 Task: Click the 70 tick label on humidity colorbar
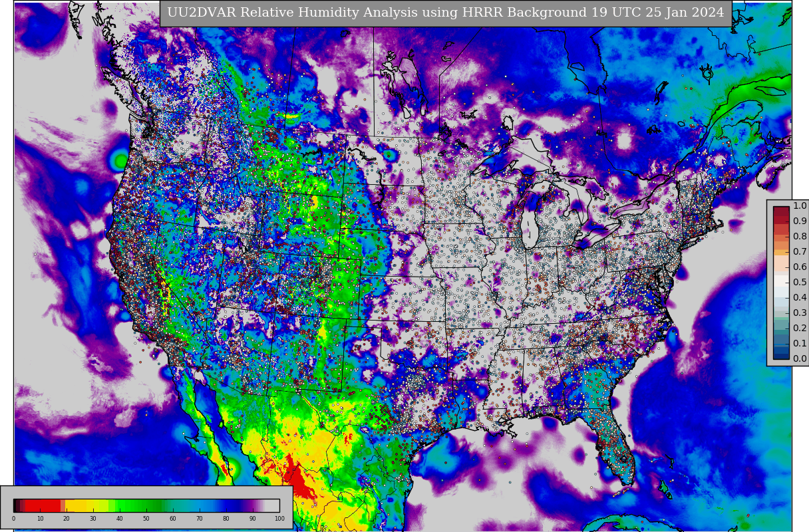[200, 519]
